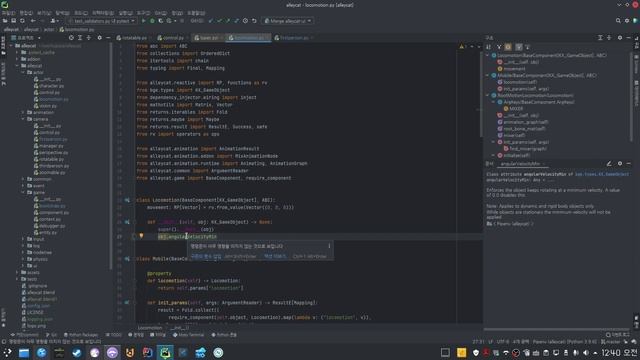Start debugging with the green bug icon
Image resolution: width=640 pixels, height=360 pixels.
click(x=152, y=21)
